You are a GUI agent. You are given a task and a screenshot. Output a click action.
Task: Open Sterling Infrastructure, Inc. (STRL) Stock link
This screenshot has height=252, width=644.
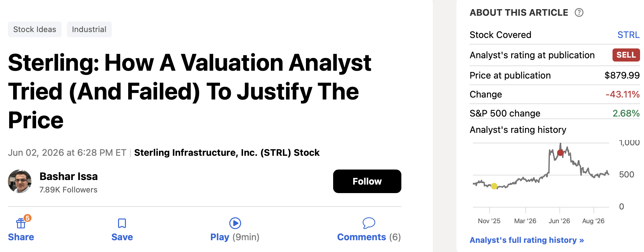tap(227, 153)
